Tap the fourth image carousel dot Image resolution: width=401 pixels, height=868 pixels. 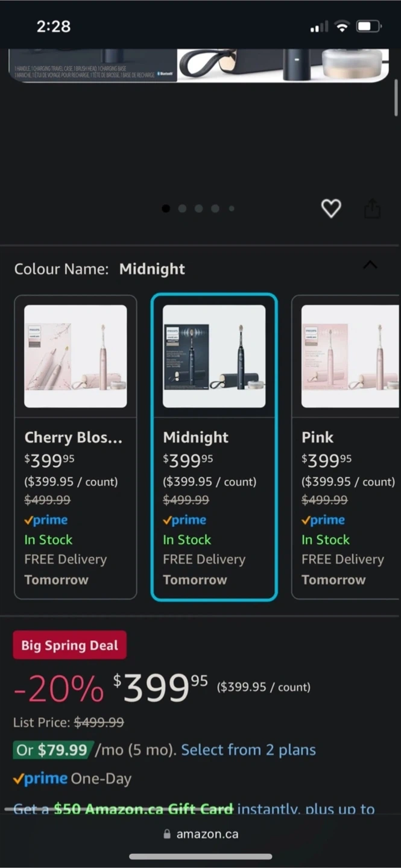[215, 209]
